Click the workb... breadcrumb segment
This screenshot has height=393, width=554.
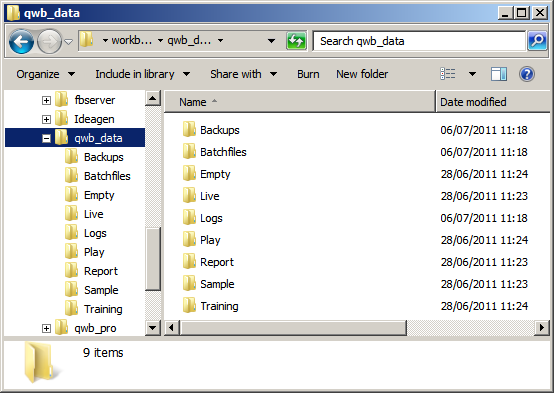131,41
